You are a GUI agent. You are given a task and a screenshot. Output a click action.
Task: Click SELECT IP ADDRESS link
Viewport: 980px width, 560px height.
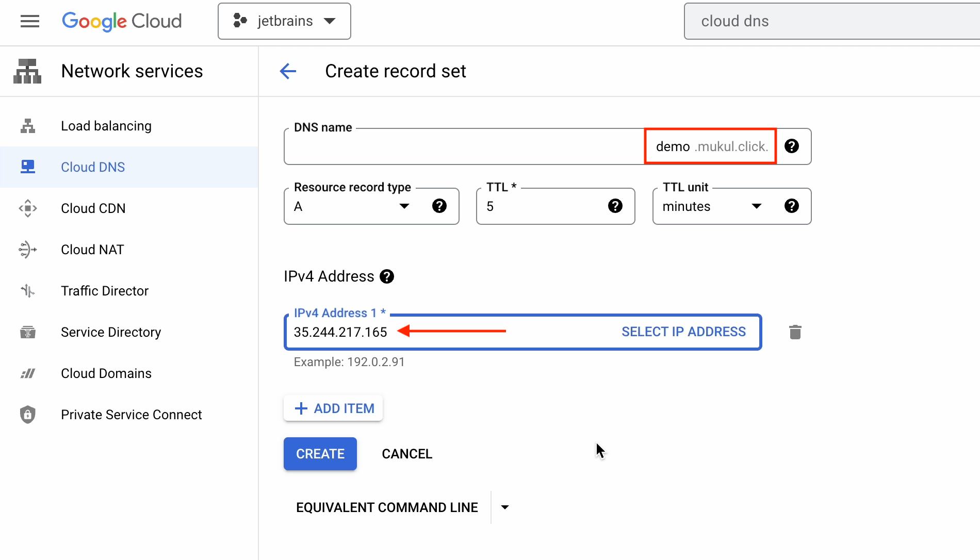[x=683, y=332]
